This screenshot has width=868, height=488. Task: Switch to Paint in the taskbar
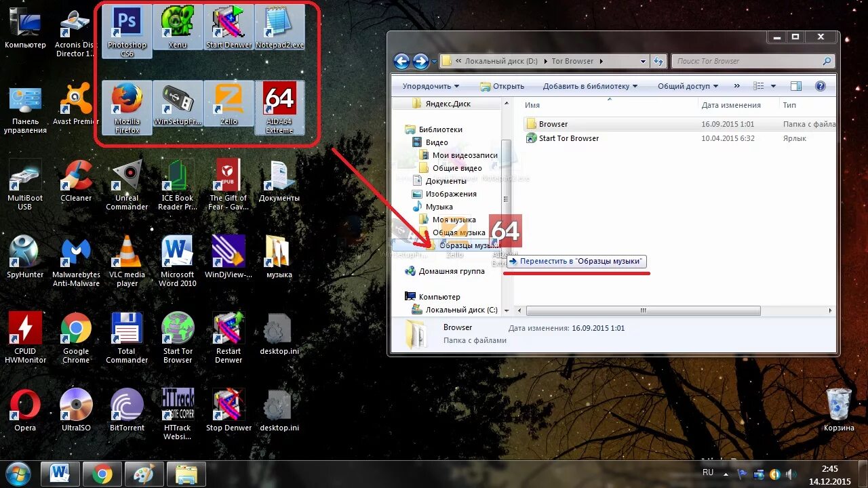(x=144, y=474)
